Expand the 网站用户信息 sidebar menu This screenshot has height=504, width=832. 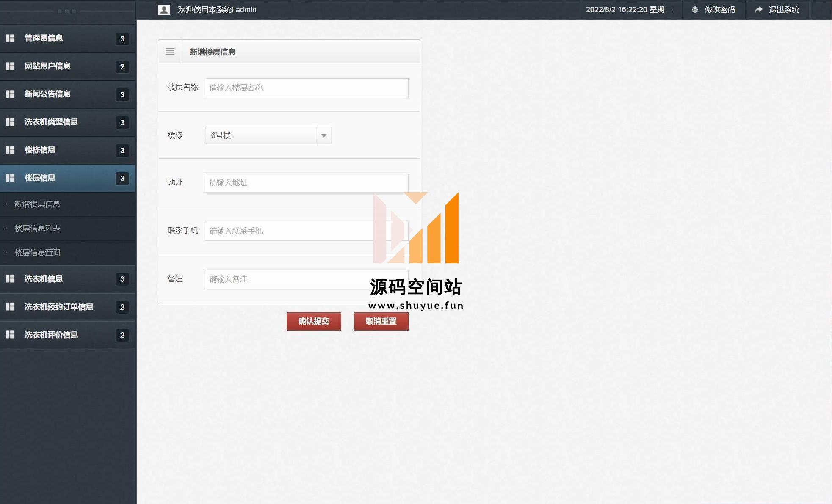pos(47,66)
